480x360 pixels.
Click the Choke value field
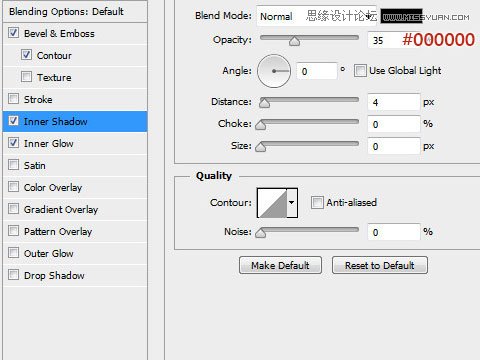coord(394,124)
